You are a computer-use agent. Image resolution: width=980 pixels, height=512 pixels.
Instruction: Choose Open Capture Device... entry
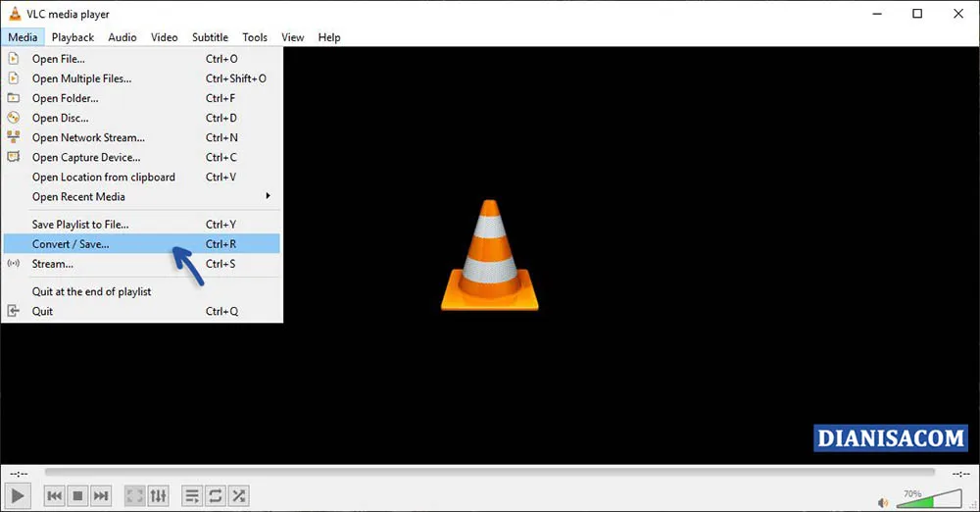pos(142,157)
